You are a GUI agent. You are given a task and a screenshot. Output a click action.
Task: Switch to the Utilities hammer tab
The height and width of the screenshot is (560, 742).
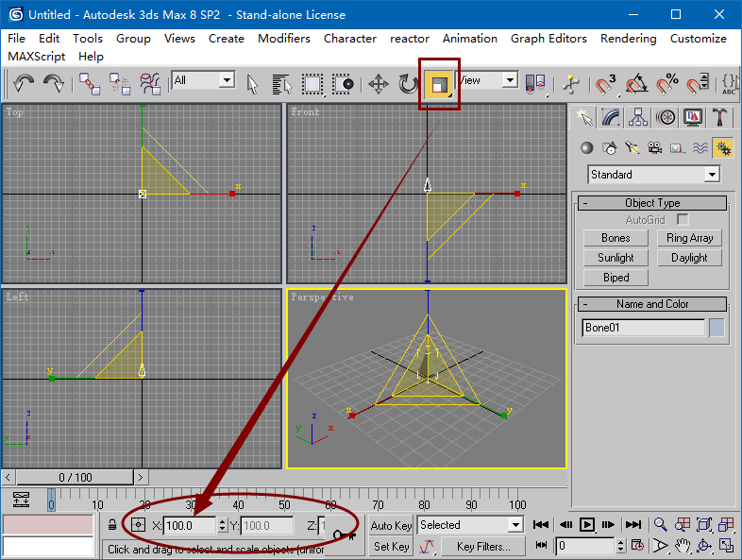(719, 117)
